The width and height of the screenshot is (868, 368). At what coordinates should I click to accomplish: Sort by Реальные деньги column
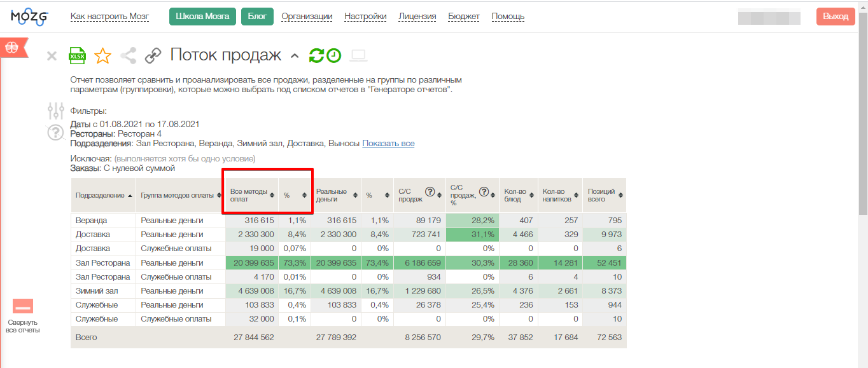pyautogui.click(x=336, y=195)
